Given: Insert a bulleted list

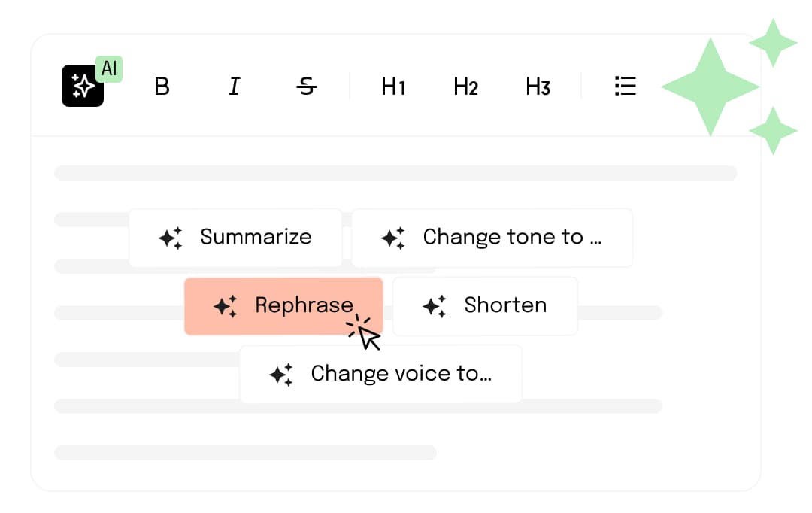Looking at the screenshot, I should tap(626, 86).
